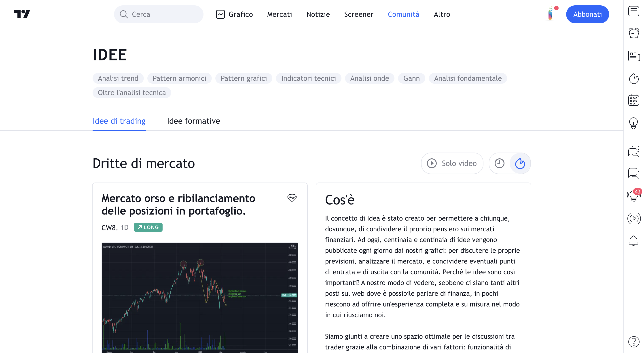Sort ideas by most recent clock
The width and height of the screenshot is (644, 353).
tap(500, 163)
